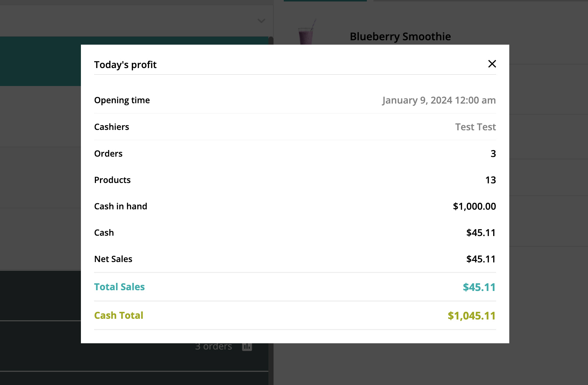Expand the chevron dropdown above the order list
The width and height of the screenshot is (588, 385).
point(261,21)
